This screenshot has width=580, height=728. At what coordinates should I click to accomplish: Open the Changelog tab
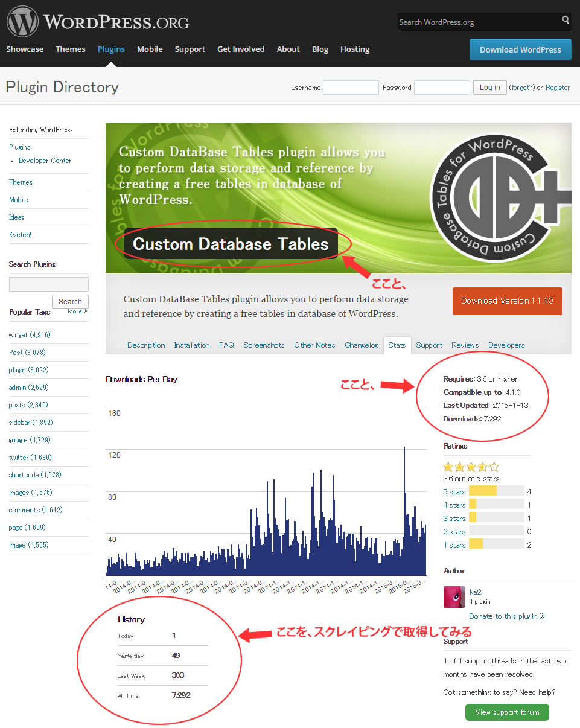pyautogui.click(x=361, y=345)
